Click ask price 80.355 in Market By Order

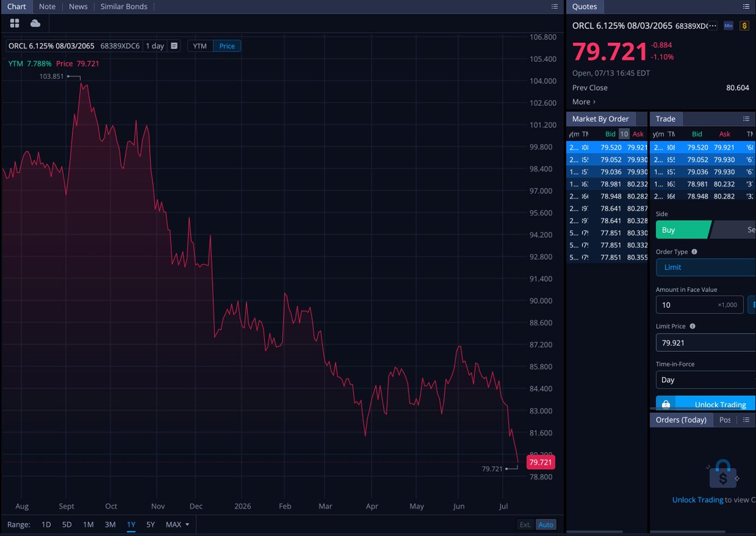click(637, 257)
